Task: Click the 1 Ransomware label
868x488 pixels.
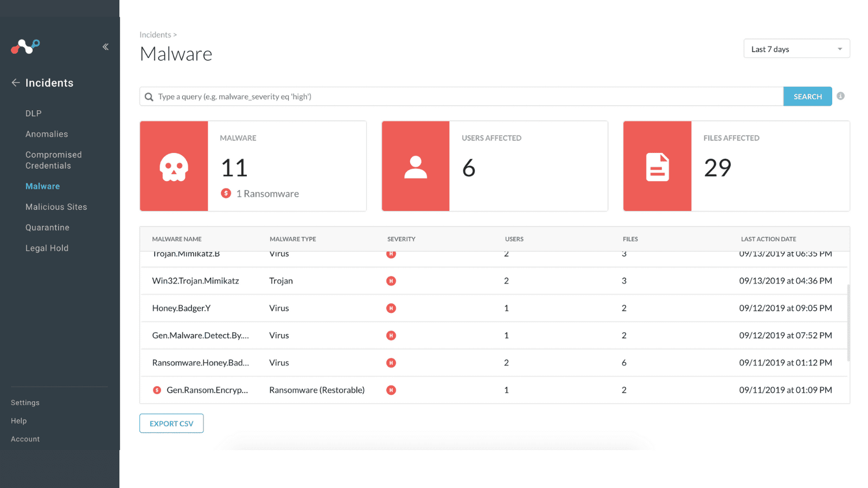Action: (267, 194)
